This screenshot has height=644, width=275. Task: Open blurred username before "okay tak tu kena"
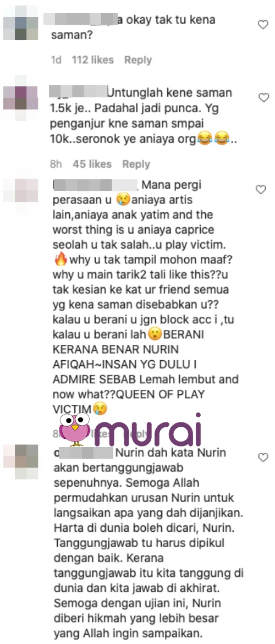point(80,19)
